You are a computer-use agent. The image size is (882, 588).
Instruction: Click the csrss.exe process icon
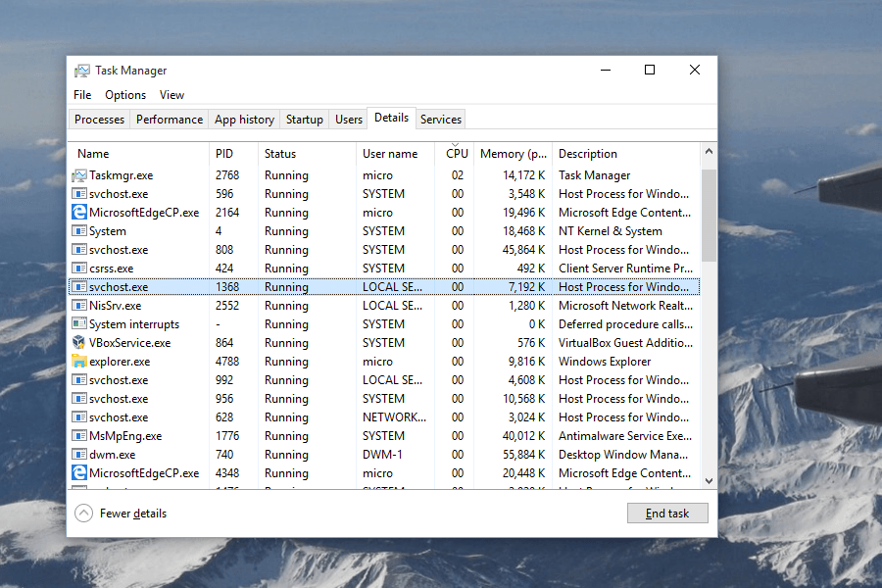point(79,269)
